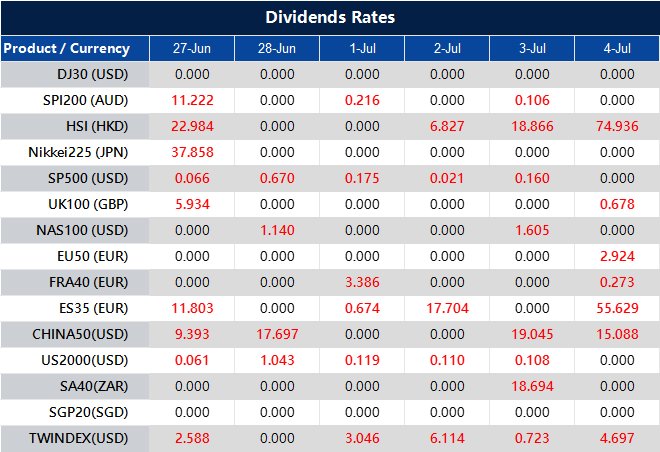
Task: Select the 2-Jul column header
Action: coord(446,48)
